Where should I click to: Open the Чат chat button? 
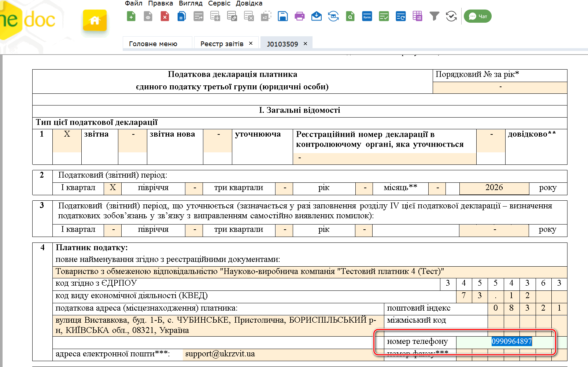point(478,16)
